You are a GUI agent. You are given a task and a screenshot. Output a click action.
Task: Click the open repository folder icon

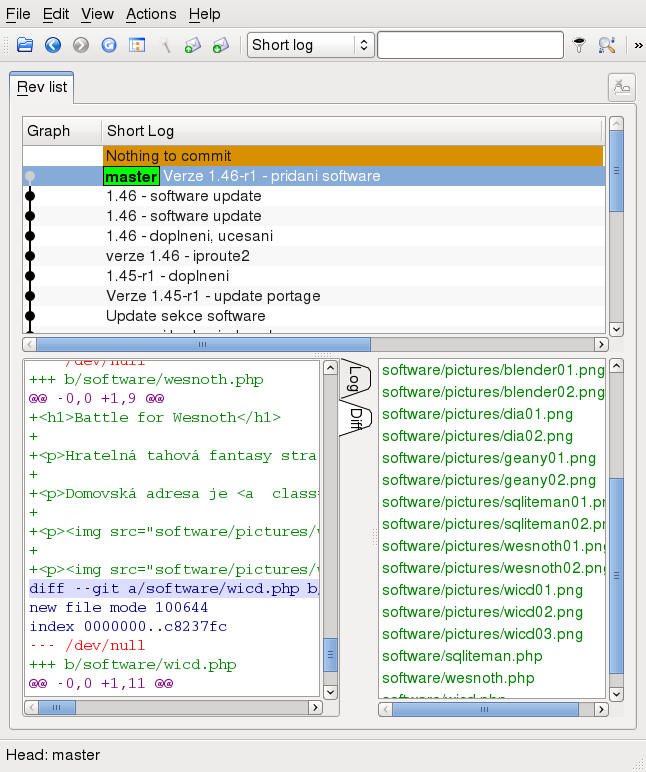pos(25,45)
